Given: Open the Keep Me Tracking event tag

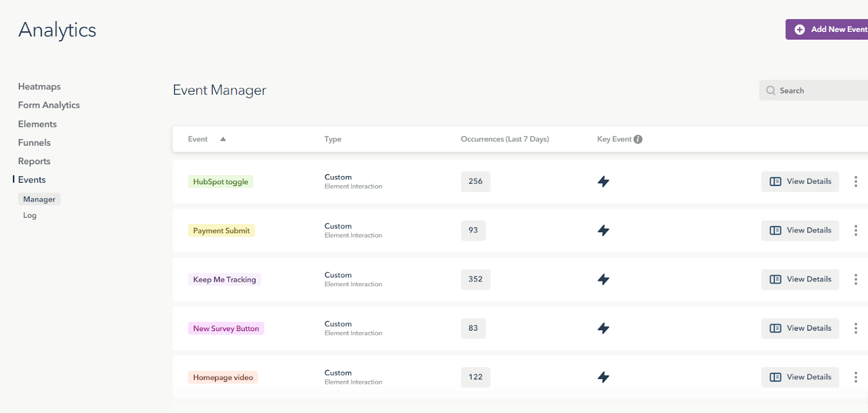Looking at the screenshot, I should pyautogui.click(x=225, y=280).
